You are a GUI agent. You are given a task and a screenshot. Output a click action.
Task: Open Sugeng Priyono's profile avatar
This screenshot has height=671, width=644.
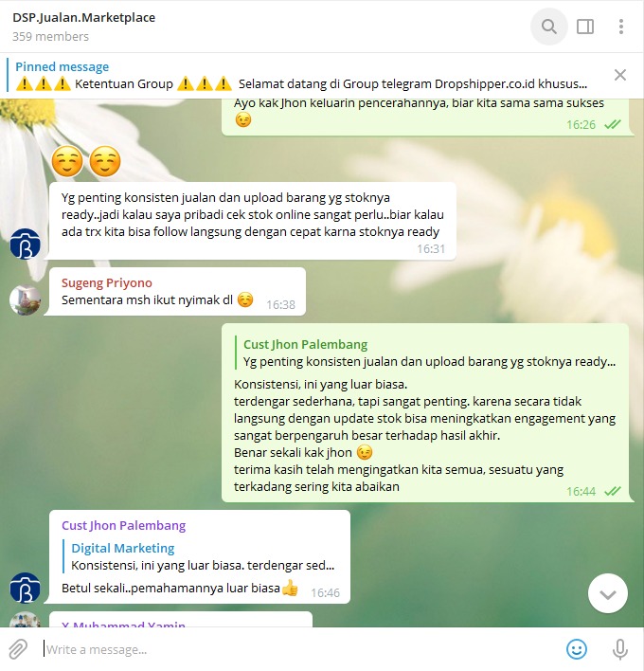26,300
